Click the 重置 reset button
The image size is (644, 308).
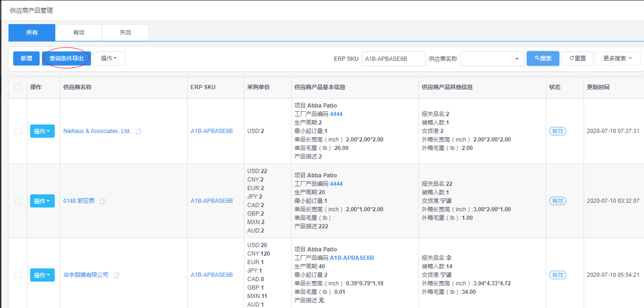577,58
